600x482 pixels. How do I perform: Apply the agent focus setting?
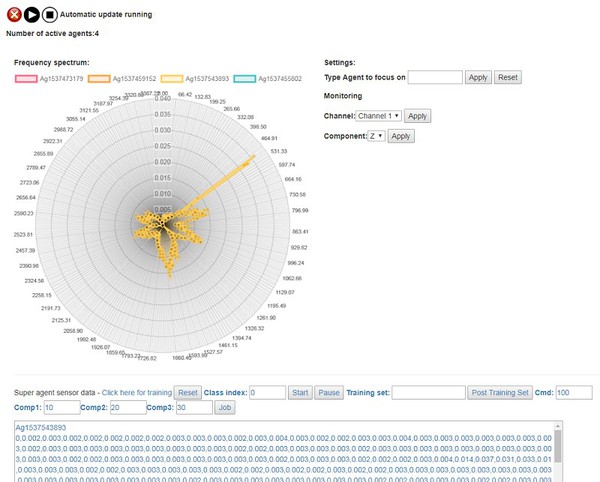(478, 77)
